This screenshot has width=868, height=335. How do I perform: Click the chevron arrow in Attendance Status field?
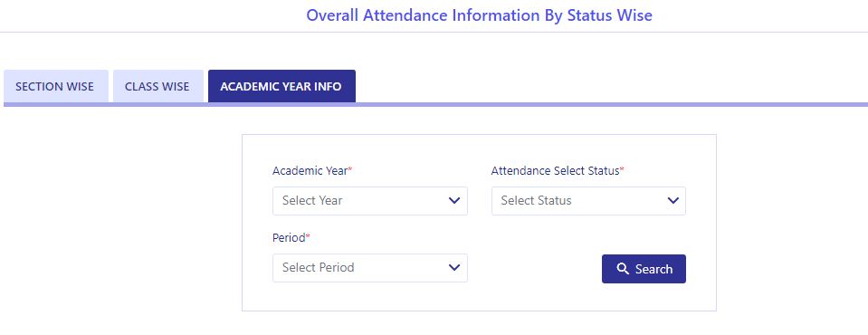(x=673, y=200)
